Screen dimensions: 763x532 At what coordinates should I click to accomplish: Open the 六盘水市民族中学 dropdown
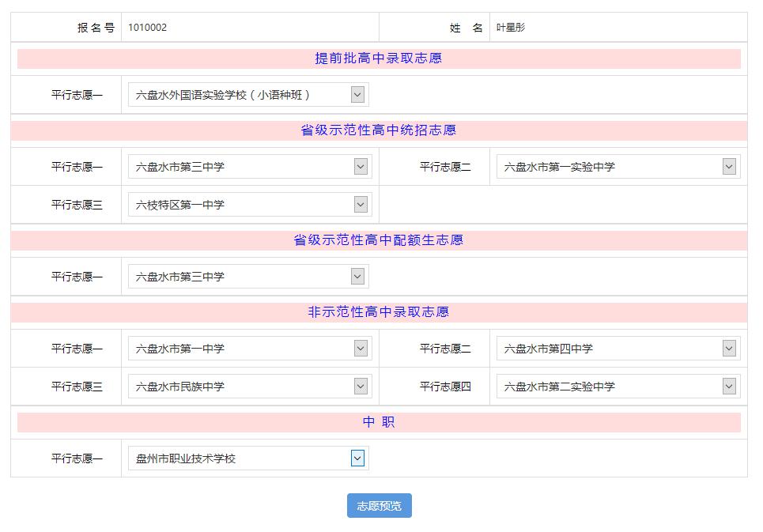tap(249, 387)
